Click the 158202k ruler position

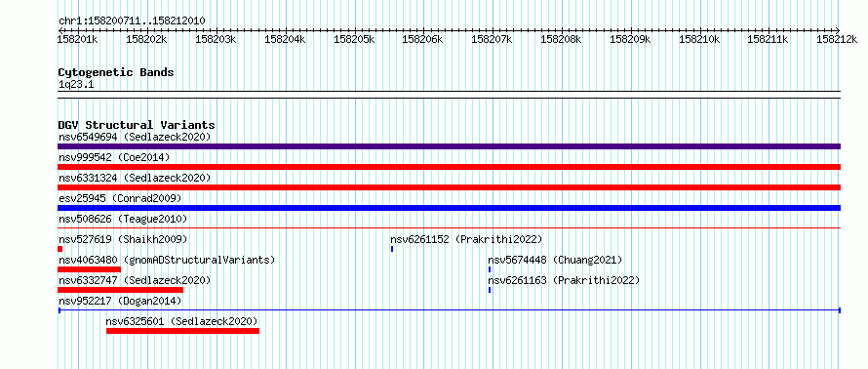tap(146, 39)
